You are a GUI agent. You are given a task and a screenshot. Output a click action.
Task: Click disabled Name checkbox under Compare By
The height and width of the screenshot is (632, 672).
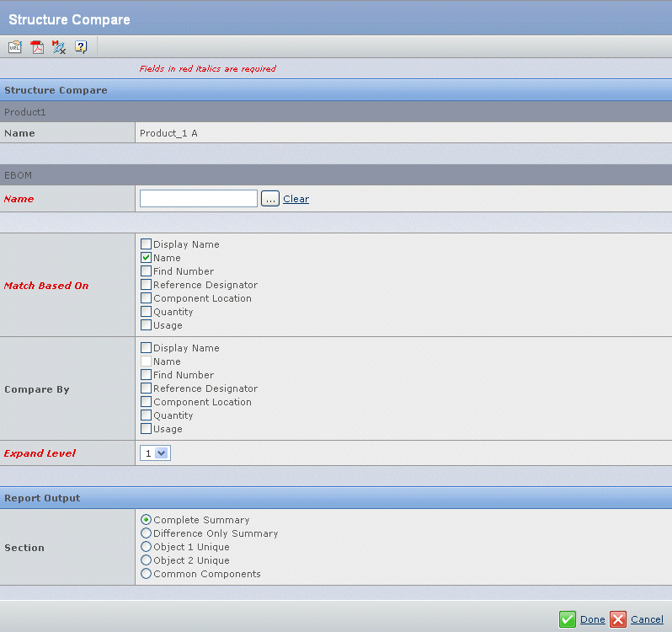[x=147, y=361]
